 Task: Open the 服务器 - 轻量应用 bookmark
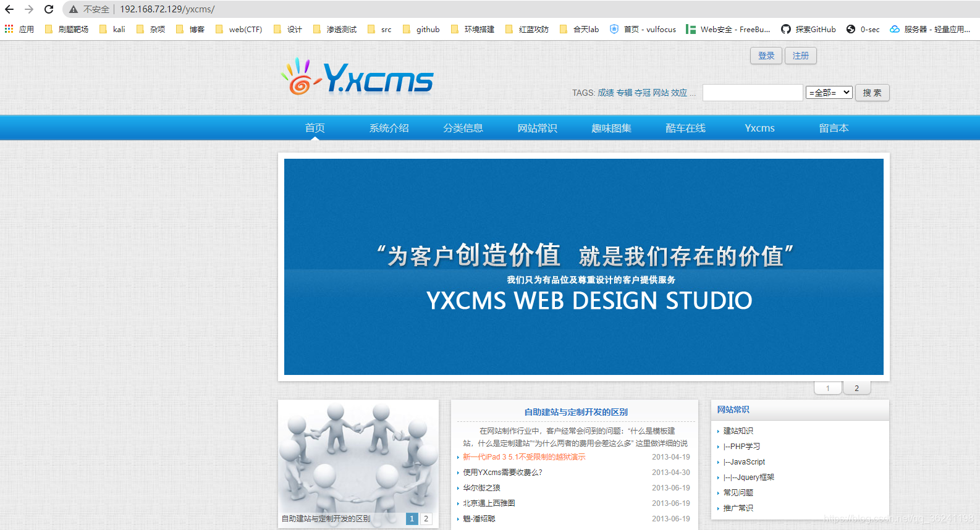click(x=930, y=29)
